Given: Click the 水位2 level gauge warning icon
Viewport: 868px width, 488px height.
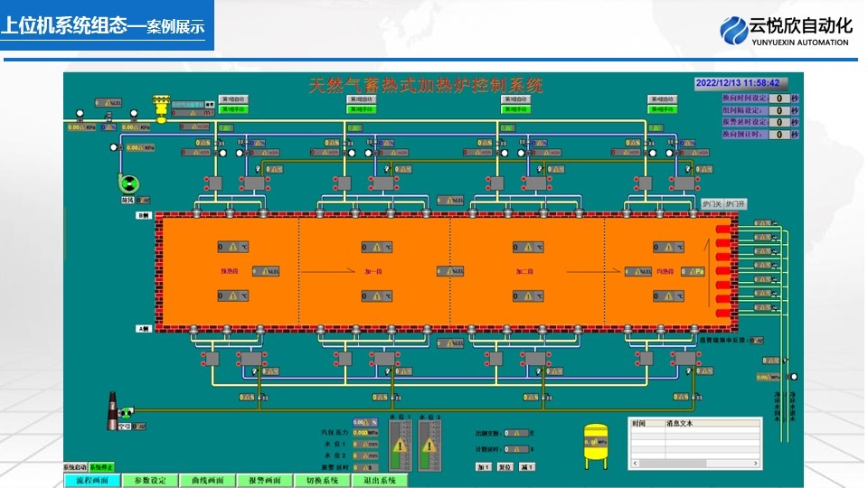Looking at the screenshot, I should [x=429, y=445].
